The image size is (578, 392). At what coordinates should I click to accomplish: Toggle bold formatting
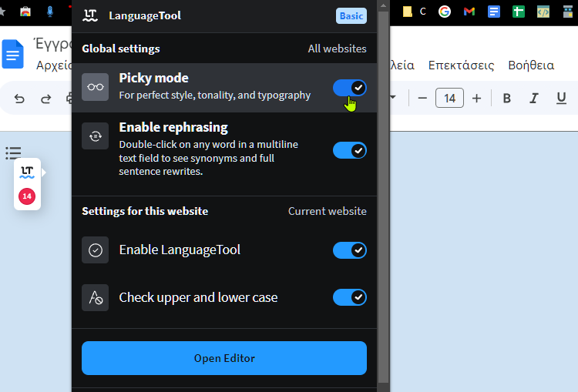tap(507, 98)
